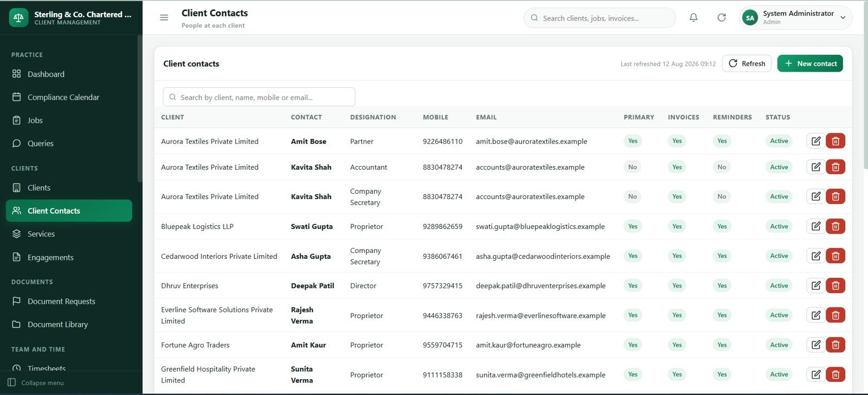Click Primary 'No' badge for Kavita Shah Accountant

(633, 167)
